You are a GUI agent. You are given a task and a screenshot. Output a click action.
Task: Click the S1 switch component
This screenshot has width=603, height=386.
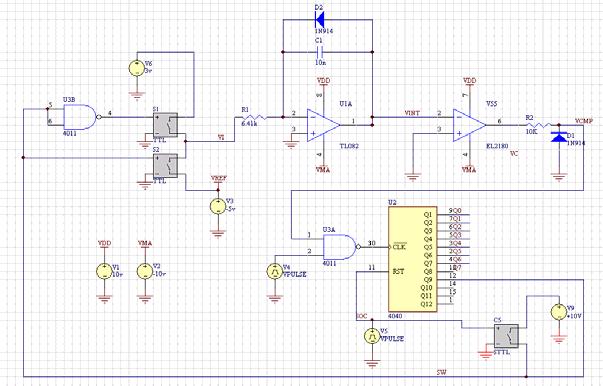(x=165, y=125)
